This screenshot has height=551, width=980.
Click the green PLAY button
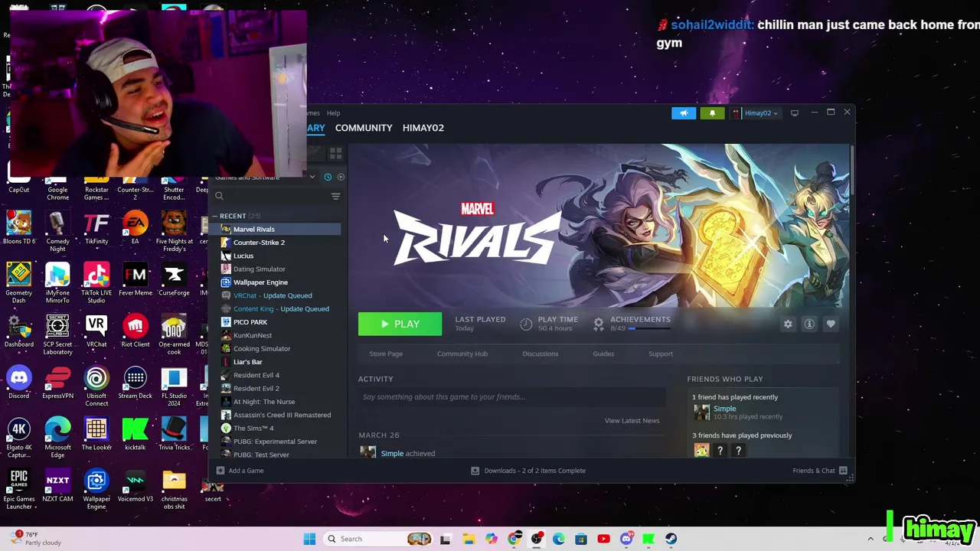pos(400,324)
